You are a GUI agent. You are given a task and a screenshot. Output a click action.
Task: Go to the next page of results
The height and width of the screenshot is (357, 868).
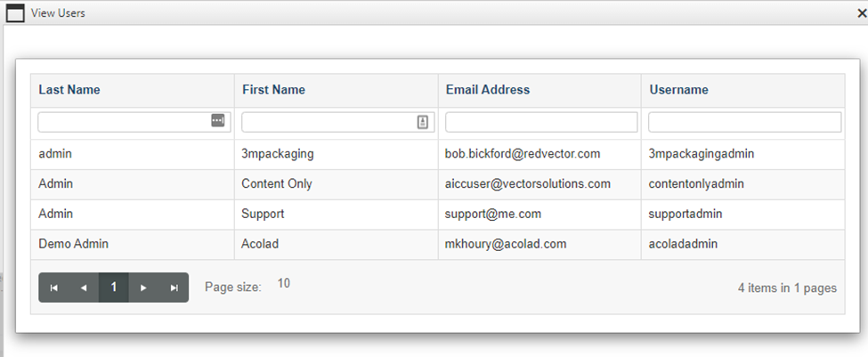[x=143, y=288]
